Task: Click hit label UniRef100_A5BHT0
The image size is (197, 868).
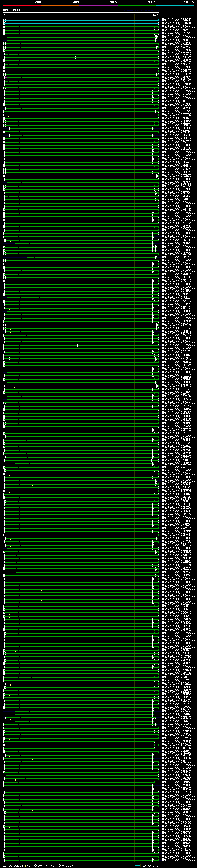Action: click(177, 125)
